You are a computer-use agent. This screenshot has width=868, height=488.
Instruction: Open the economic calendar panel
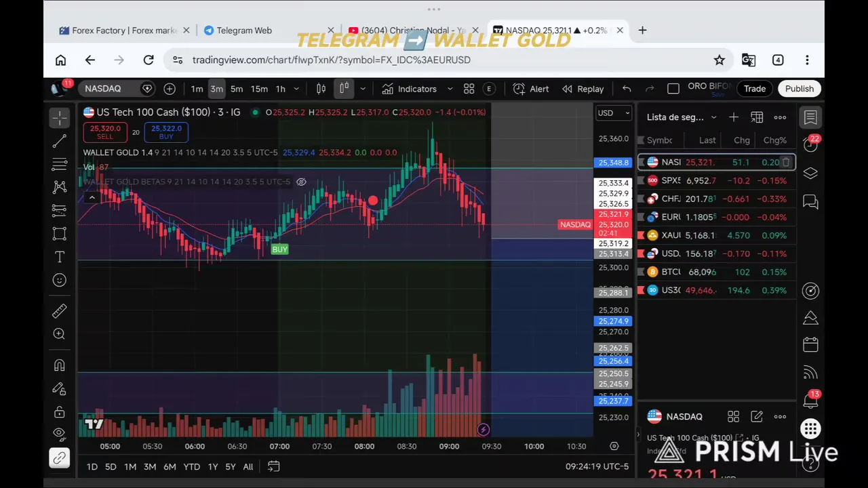point(810,344)
